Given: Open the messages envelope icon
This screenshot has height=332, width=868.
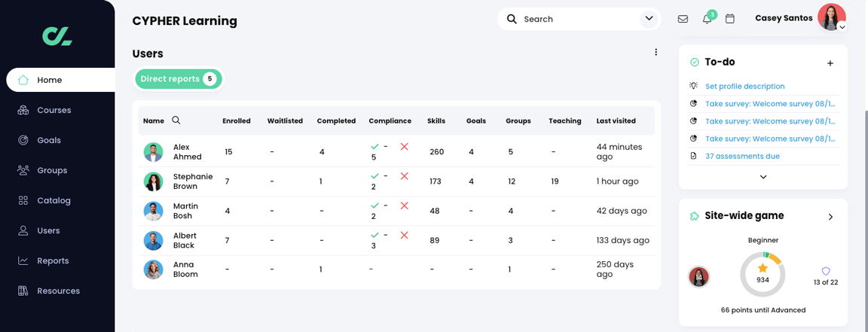Looking at the screenshot, I should (x=683, y=19).
